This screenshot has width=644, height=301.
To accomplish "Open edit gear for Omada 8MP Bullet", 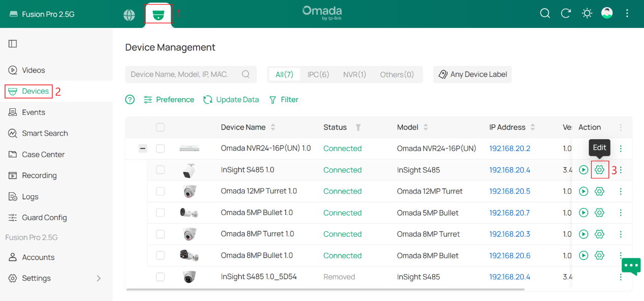I will (599, 255).
